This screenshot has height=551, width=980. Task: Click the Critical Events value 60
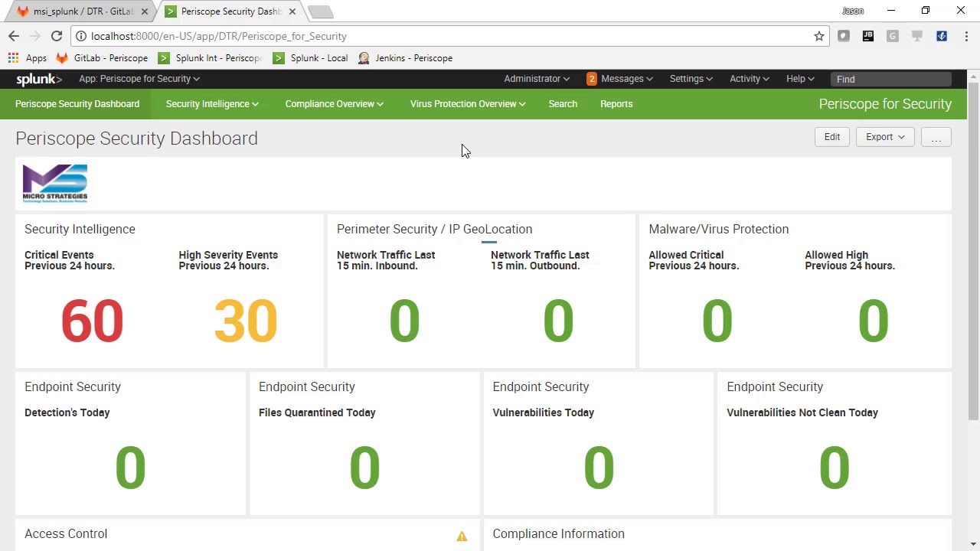(92, 321)
